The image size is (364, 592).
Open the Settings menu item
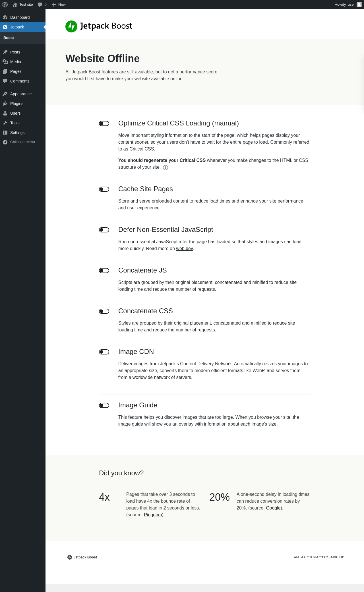tap(17, 133)
